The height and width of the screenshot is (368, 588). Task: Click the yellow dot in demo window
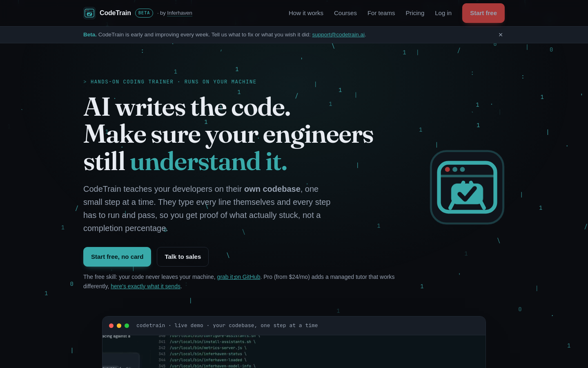tap(119, 326)
